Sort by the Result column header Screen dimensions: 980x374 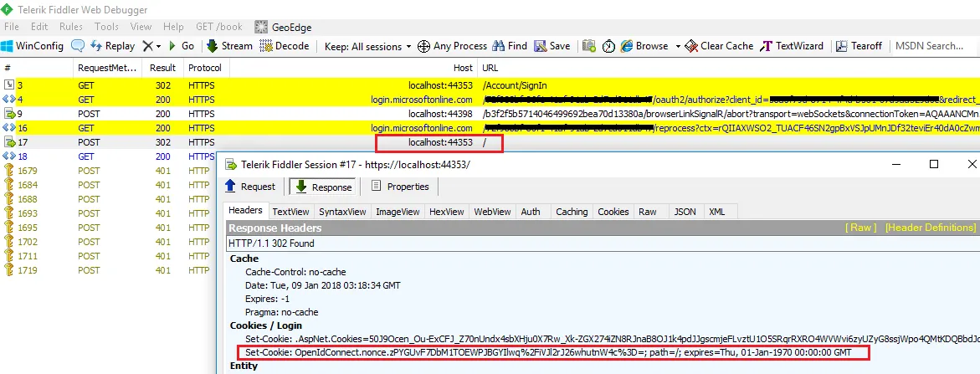(x=162, y=68)
